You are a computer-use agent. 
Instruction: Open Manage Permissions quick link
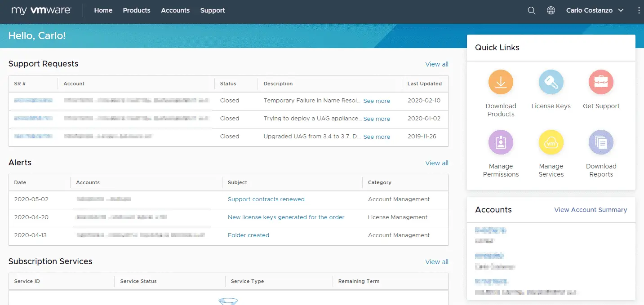[501, 142]
